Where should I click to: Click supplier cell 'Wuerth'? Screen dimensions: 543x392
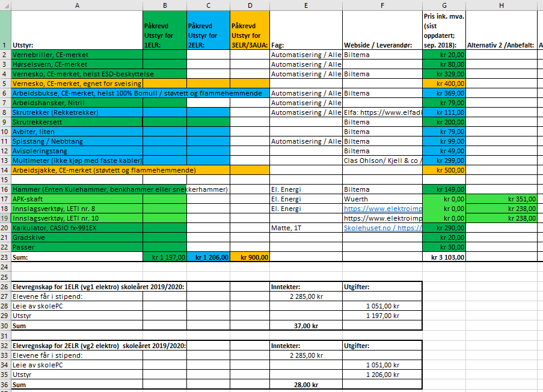pos(382,199)
